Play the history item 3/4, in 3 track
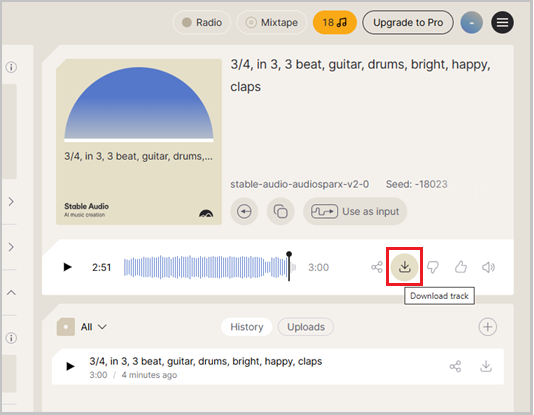The width and height of the screenshot is (534, 415). [x=70, y=366]
